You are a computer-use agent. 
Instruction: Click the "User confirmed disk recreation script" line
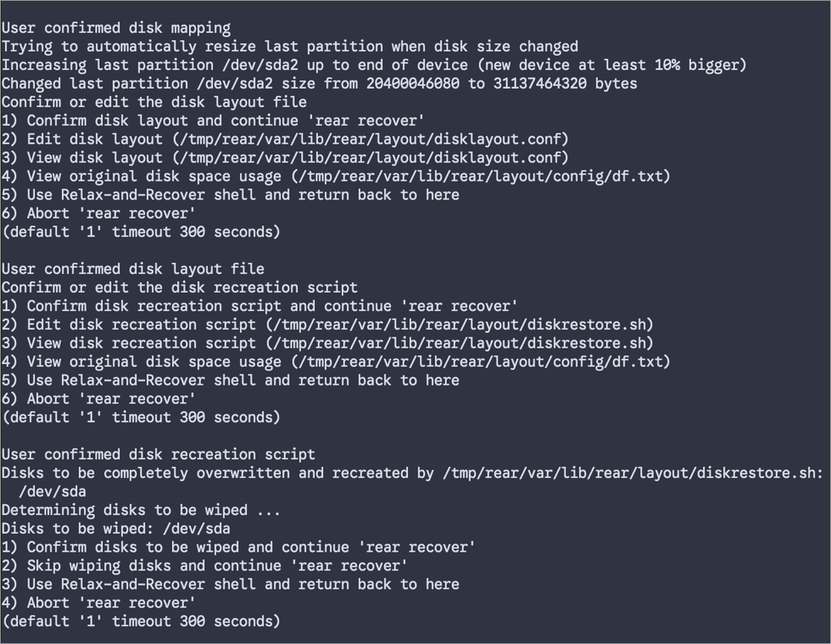pyautogui.click(x=159, y=454)
